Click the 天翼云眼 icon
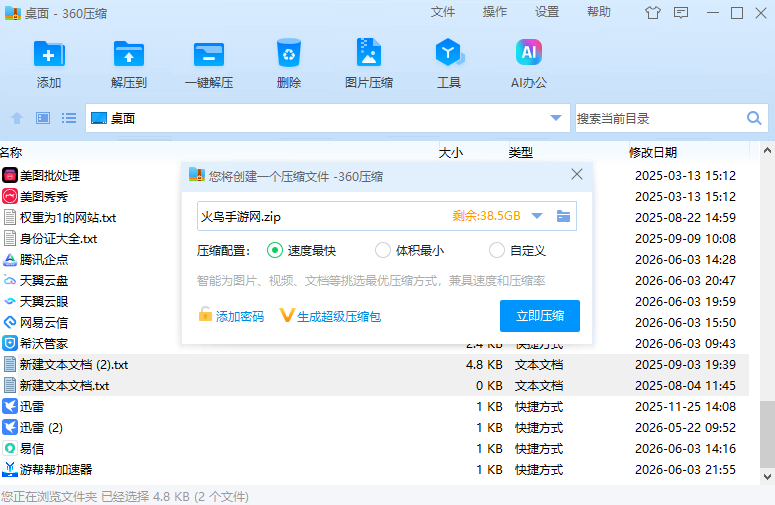Image resolution: width=775 pixels, height=505 pixels. coord(10,301)
